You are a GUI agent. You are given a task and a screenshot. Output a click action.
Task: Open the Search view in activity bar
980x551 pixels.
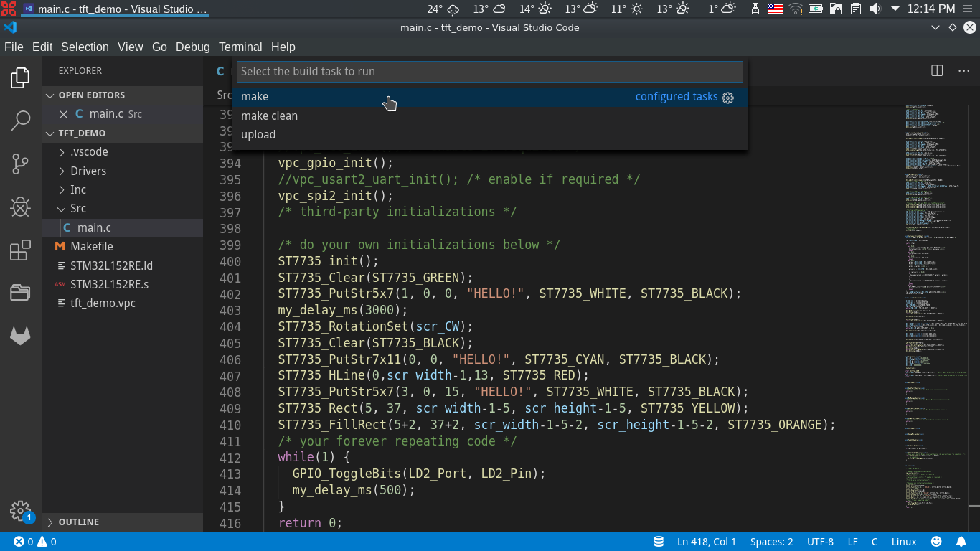pos(20,121)
